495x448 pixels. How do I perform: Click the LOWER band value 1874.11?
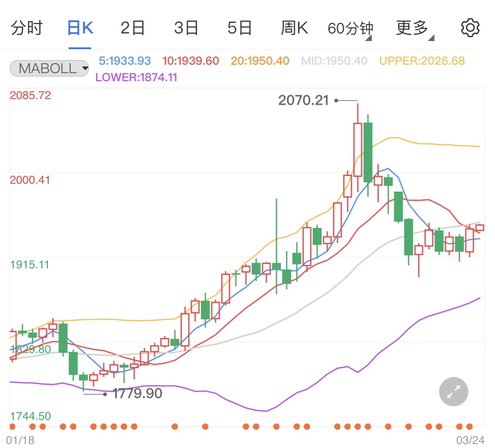tap(136, 77)
